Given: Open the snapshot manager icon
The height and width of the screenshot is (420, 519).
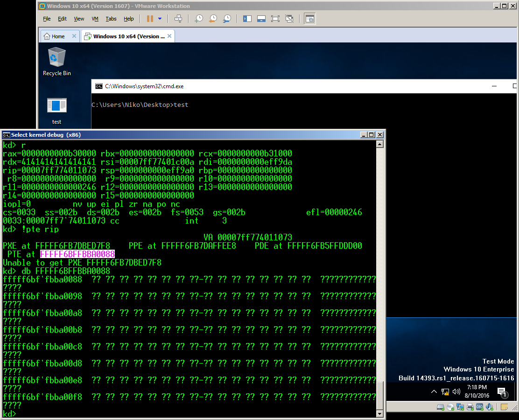Looking at the screenshot, I should pyautogui.click(x=227, y=19).
